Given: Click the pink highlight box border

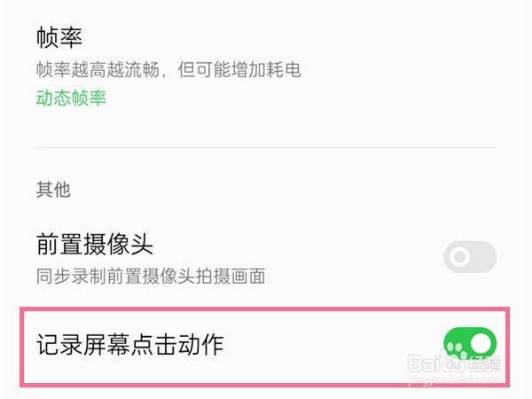Looking at the screenshot, I should click(x=264, y=309).
